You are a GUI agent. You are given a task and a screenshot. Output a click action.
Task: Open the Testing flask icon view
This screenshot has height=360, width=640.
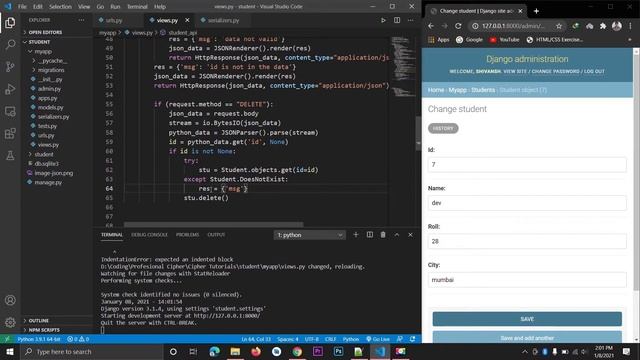[10, 155]
